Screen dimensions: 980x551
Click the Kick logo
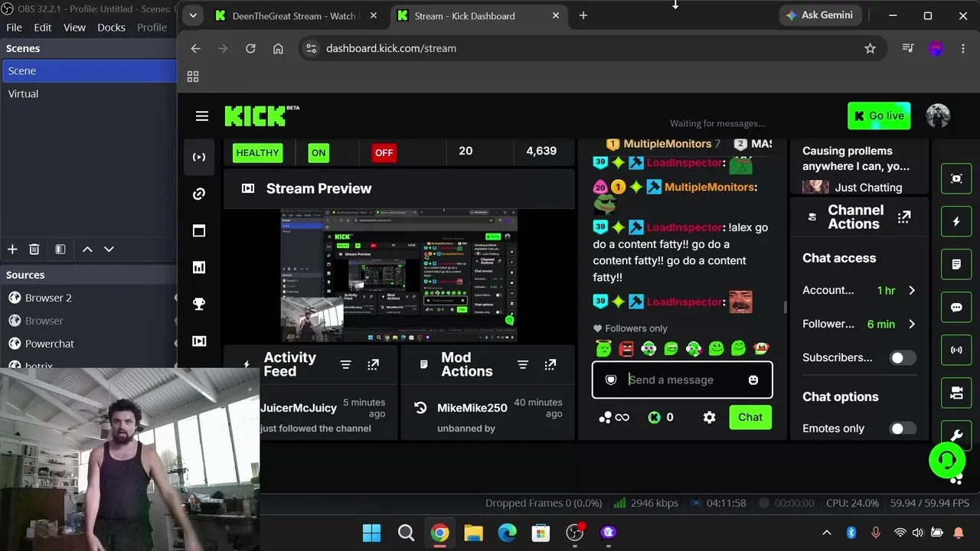point(256,116)
